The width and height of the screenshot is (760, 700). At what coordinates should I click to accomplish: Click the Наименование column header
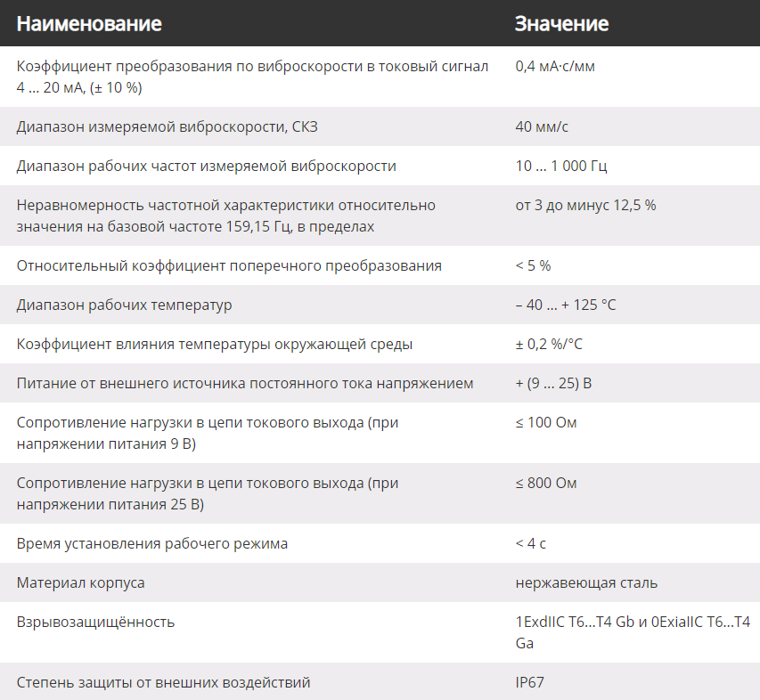pyautogui.click(x=89, y=24)
